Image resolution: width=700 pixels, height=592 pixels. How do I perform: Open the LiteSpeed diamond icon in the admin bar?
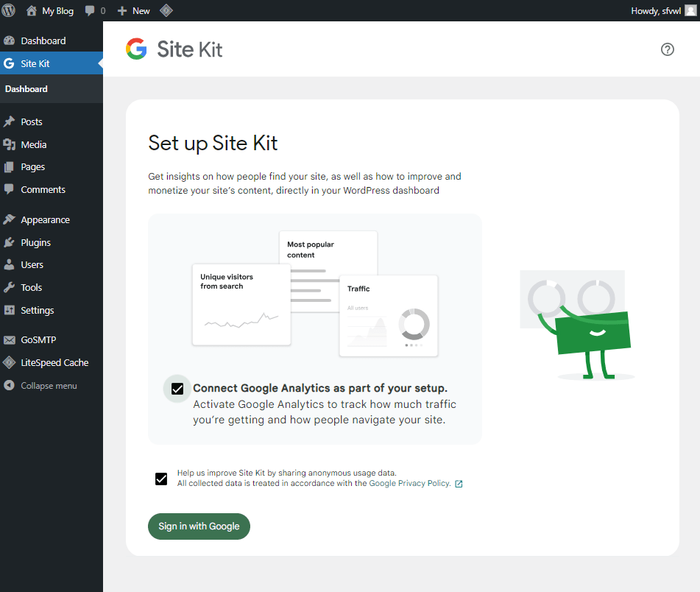166,10
